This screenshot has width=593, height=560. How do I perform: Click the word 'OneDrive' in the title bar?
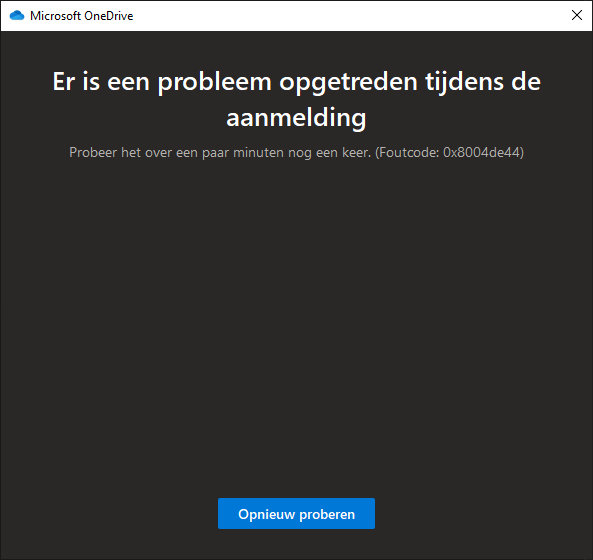tap(109, 16)
